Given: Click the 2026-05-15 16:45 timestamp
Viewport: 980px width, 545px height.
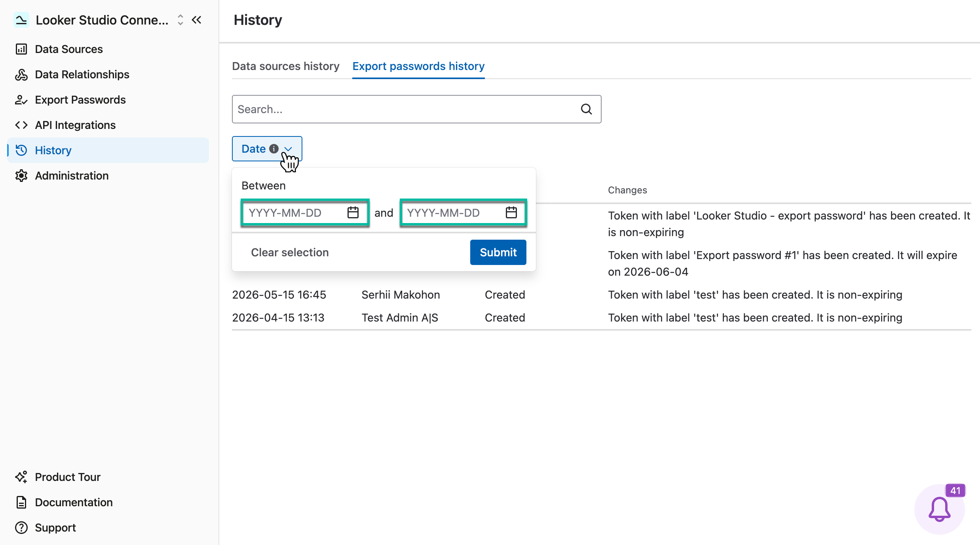Looking at the screenshot, I should [x=279, y=295].
